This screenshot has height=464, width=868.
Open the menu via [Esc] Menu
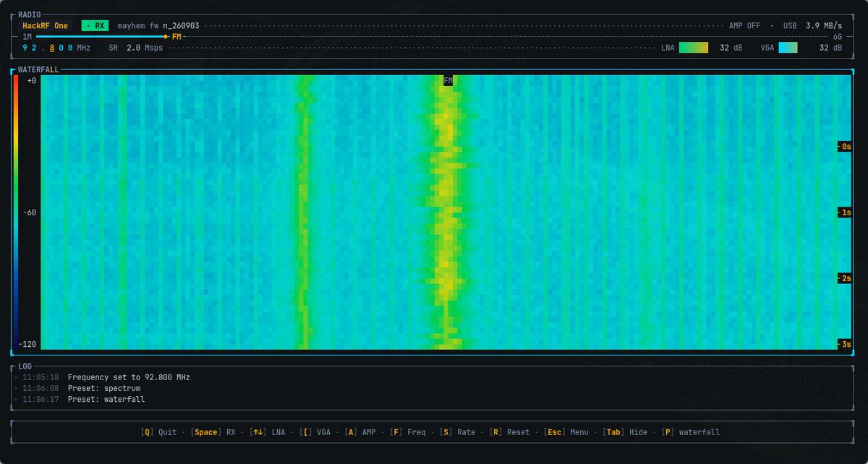point(568,432)
